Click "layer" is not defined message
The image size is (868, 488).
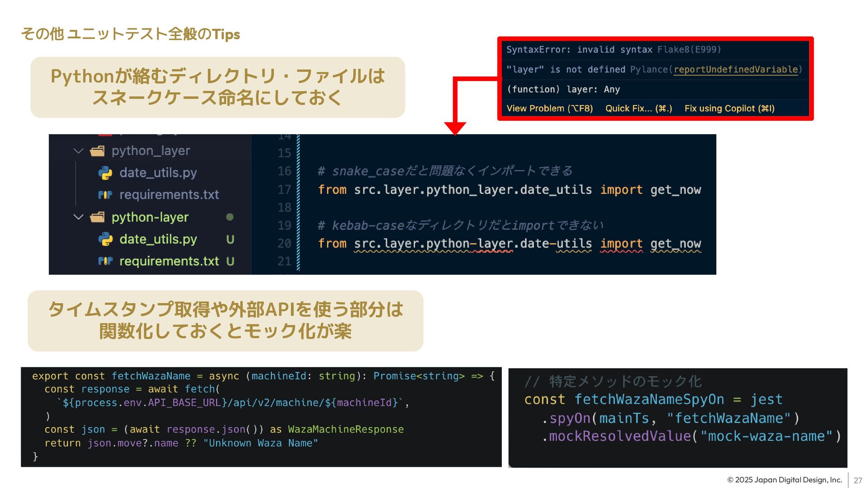click(566, 70)
